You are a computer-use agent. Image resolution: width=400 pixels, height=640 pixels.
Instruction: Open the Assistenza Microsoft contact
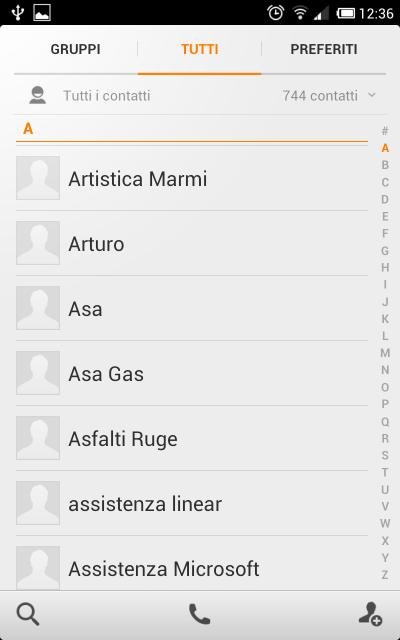click(x=192, y=568)
